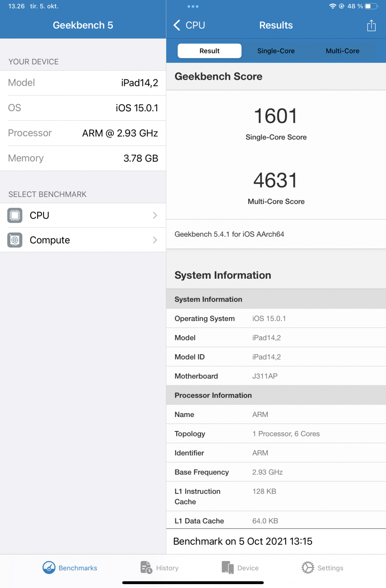The width and height of the screenshot is (386, 588).
Task: Tap the three dots at top center
Action: click(x=193, y=7)
